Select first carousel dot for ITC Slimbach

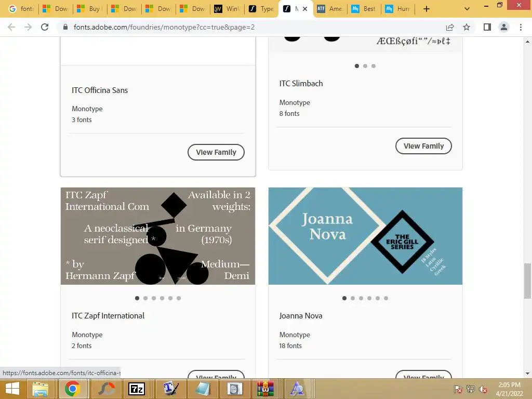356,66
